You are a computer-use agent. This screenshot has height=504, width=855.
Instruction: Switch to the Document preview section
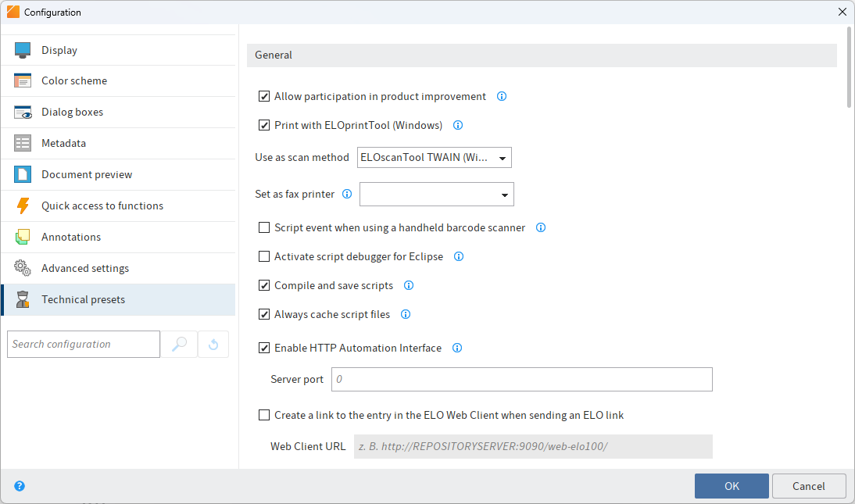tap(21, 174)
